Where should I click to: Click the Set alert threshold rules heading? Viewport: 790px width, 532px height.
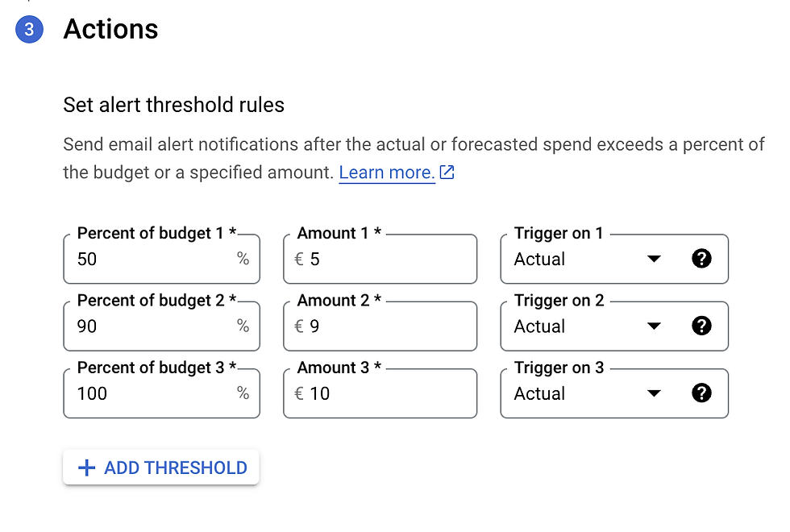tap(173, 105)
